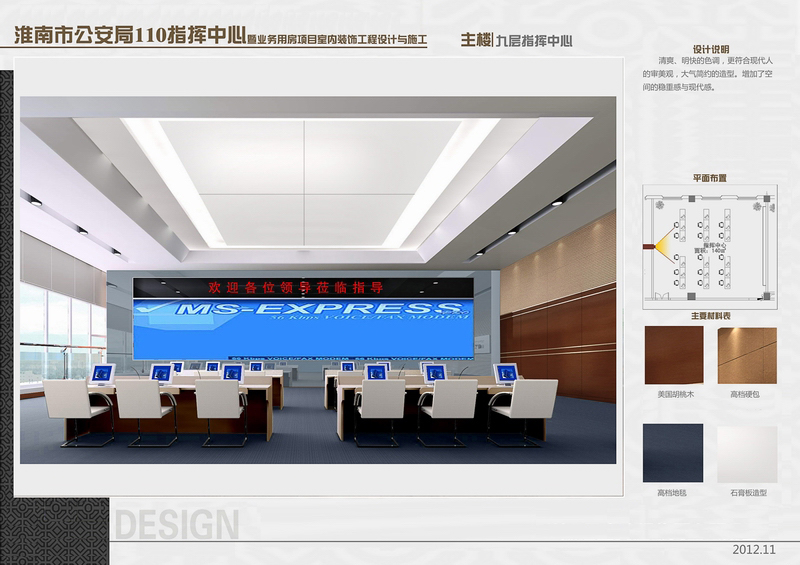The image size is (800, 565).
Task: Click the wood wall panel on the rendering's right
Action: click(x=558, y=330)
